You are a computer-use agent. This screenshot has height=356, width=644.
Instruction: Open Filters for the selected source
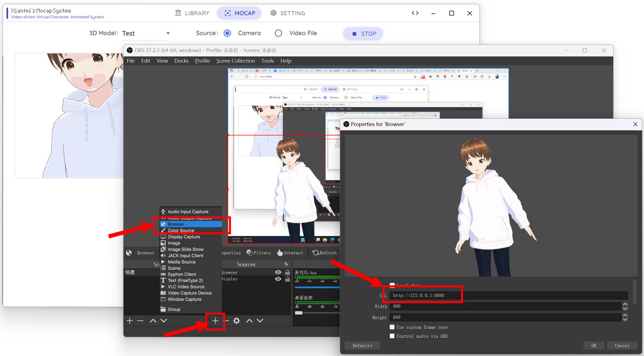pyautogui.click(x=259, y=253)
